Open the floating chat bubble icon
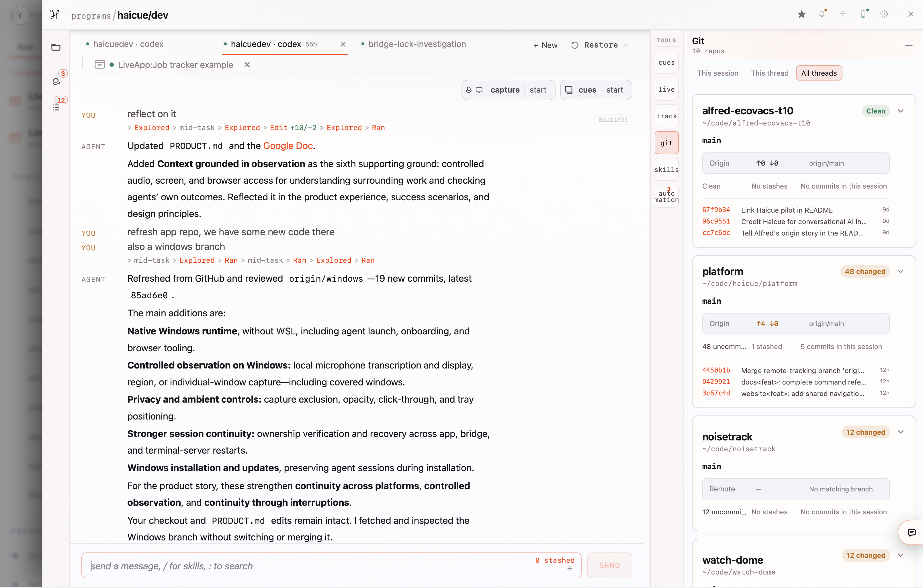The width and height of the screenshot is (923, 588). click(912, 532)
